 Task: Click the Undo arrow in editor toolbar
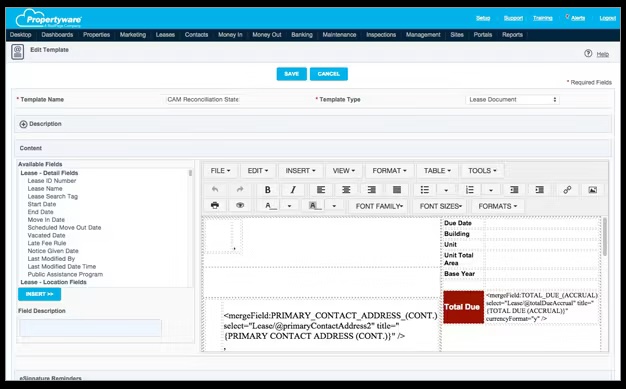215,190
